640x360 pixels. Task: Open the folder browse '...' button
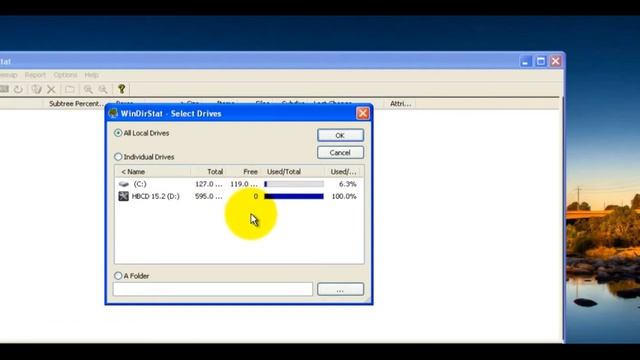(340, 289)
